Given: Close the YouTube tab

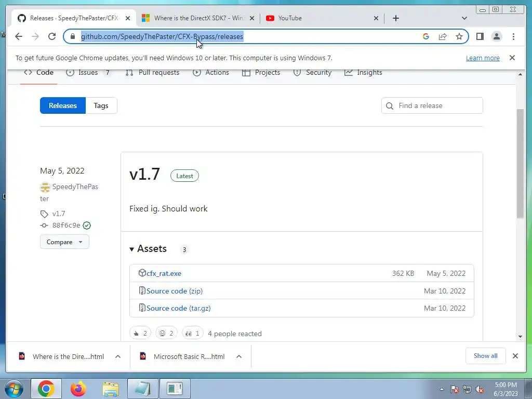Looking at the screenshot, I should click(376, 18).
